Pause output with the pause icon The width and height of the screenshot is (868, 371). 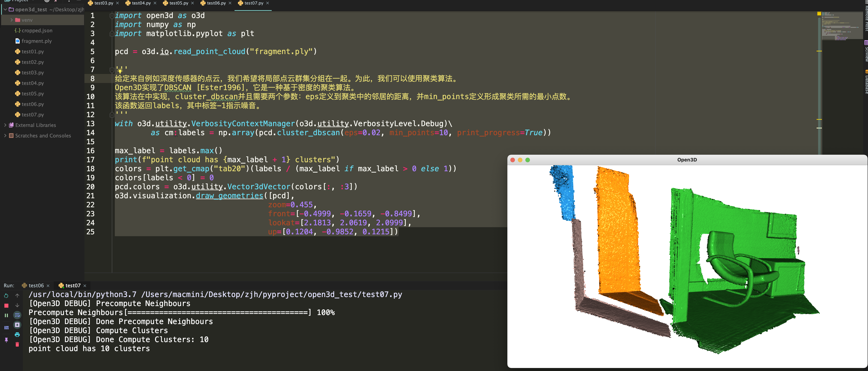pos(6,315)
